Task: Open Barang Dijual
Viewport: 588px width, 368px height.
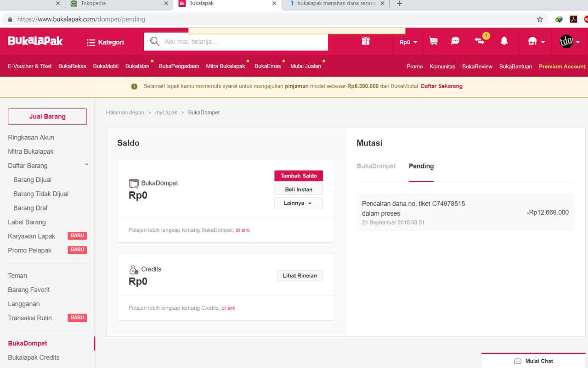Action: (32, 180)
